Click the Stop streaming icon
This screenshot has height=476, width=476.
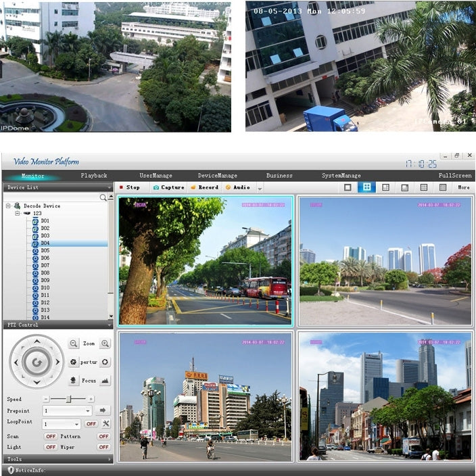[121, 187]
